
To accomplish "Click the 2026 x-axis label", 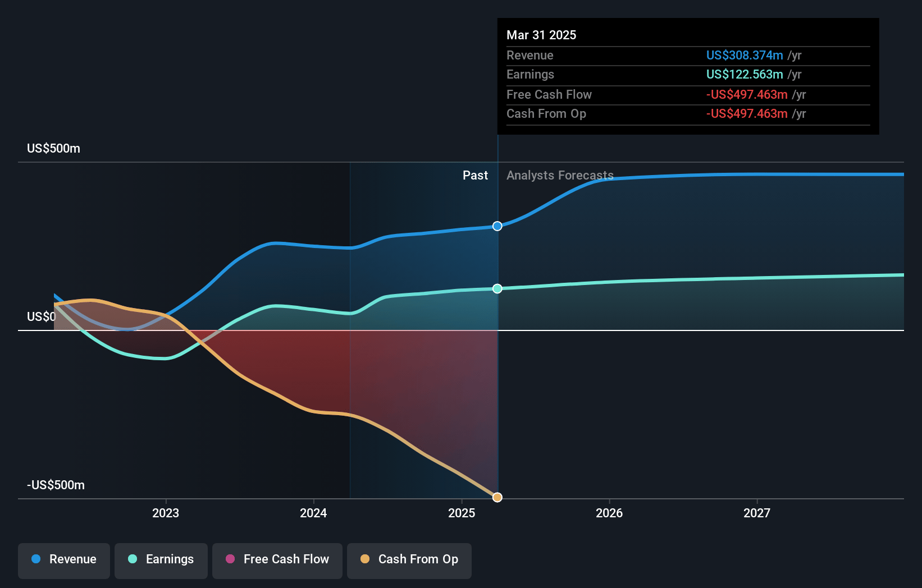I will (609, 513).
